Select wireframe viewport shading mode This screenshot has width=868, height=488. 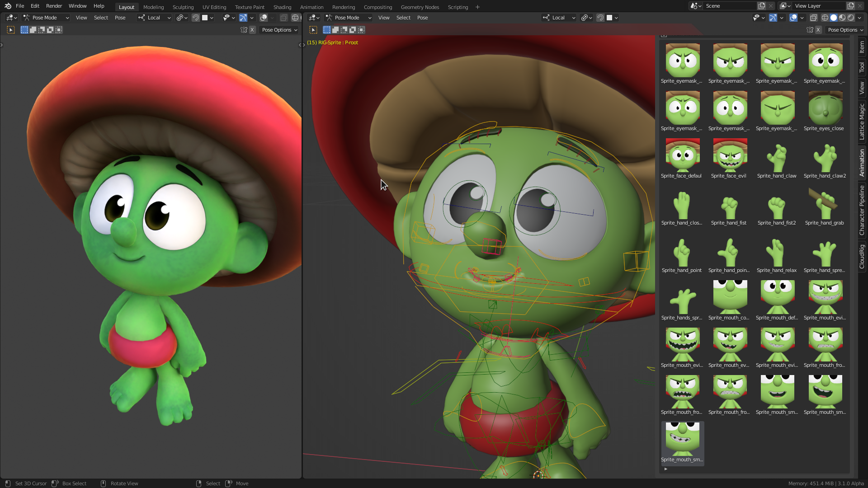click(x=825, y=18)
